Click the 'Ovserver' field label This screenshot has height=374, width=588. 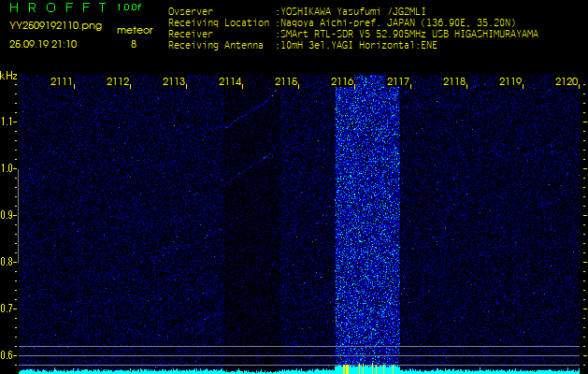pos(191,11)
